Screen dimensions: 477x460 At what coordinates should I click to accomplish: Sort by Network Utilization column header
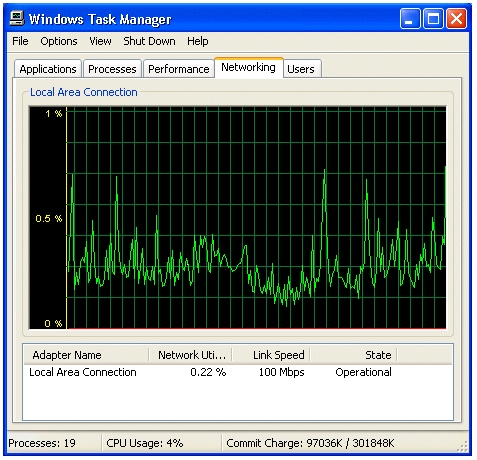pos(190,355)
